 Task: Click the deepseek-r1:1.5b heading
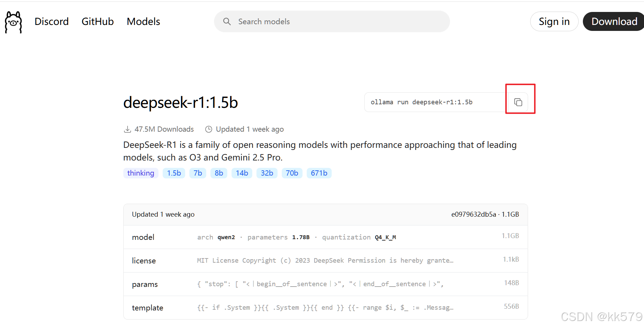click(181, 103)
